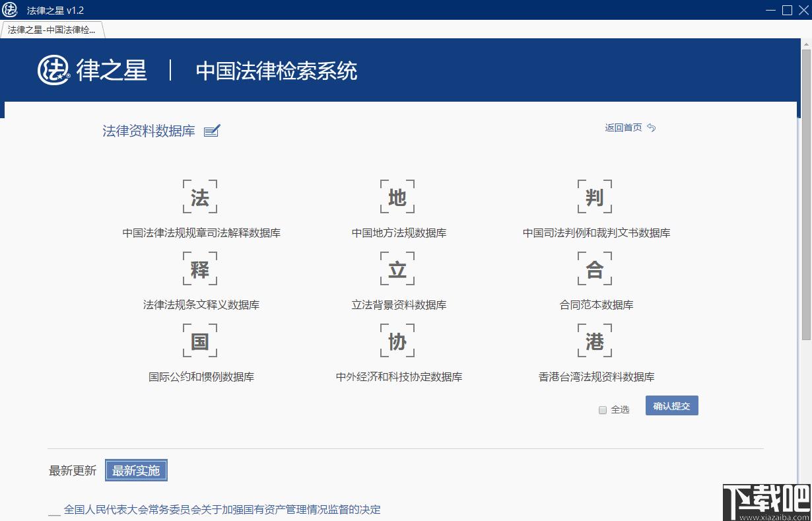Click the 中国法律检索系统 header title
Image resolution: width=812 pixels, height=521 pixels.
click(x=277, y=71)
